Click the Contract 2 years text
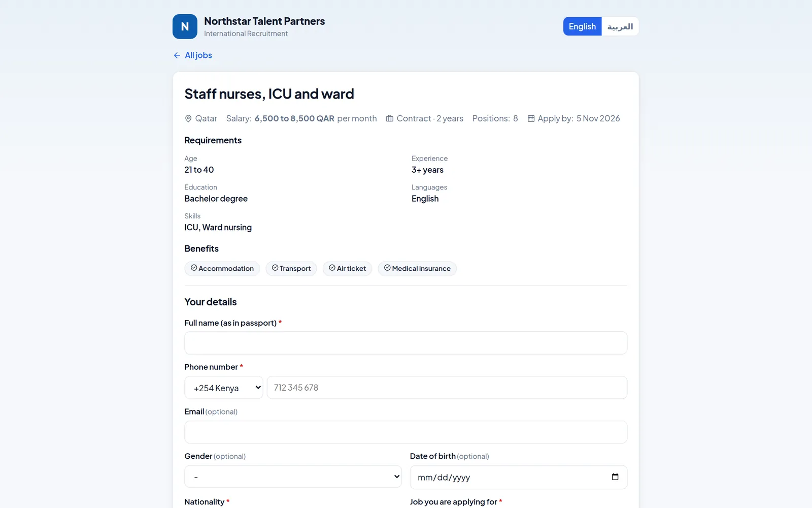This screenshot has height=508, width=812. point(430,118)
